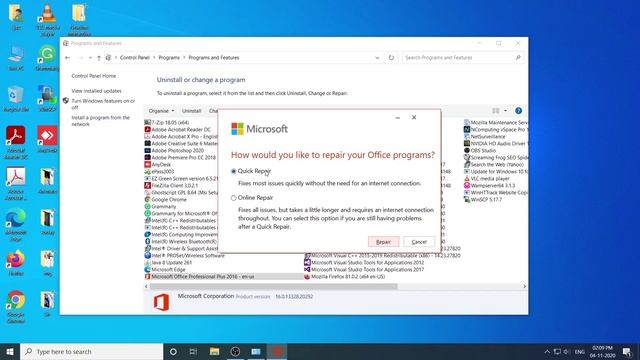Select the Quick Repair radio option

click(x=233, y=171)
